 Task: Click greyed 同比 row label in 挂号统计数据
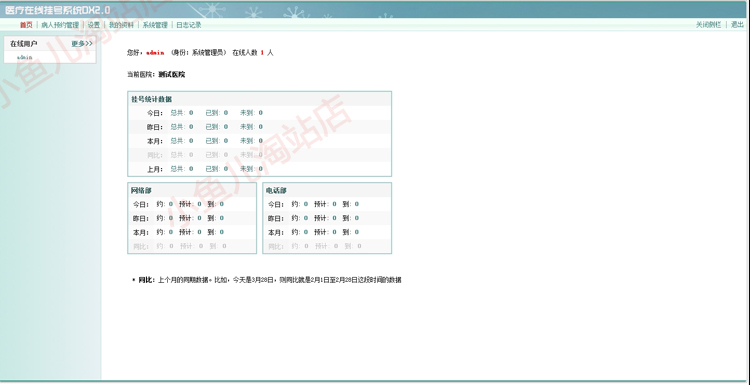(x=155, y=155)
